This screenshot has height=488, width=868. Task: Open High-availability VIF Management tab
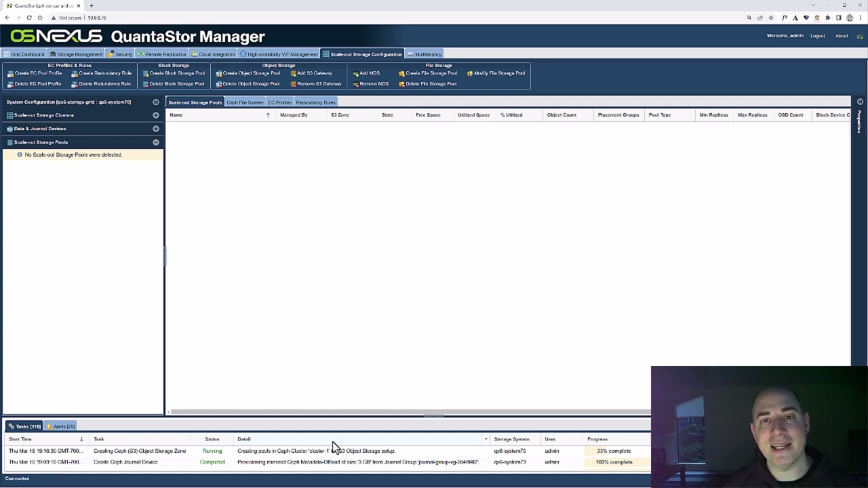click(x=279, y=54)
